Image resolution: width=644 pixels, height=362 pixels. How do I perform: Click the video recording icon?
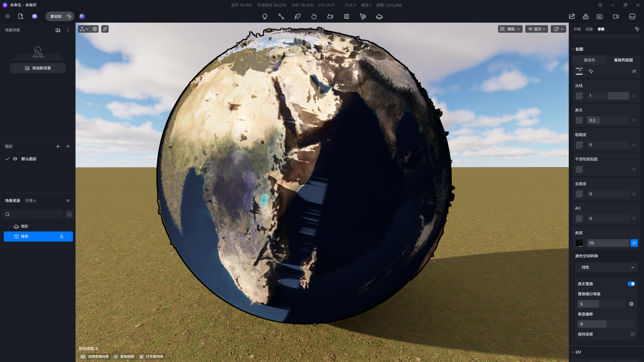pos(616,17)
